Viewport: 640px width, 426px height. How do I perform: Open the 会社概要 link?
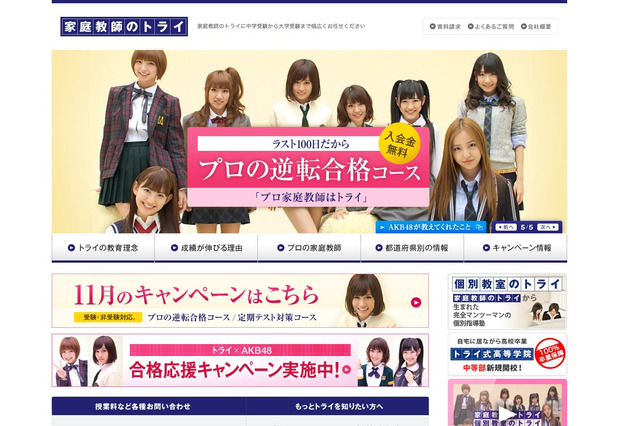(x=536, y=27)
